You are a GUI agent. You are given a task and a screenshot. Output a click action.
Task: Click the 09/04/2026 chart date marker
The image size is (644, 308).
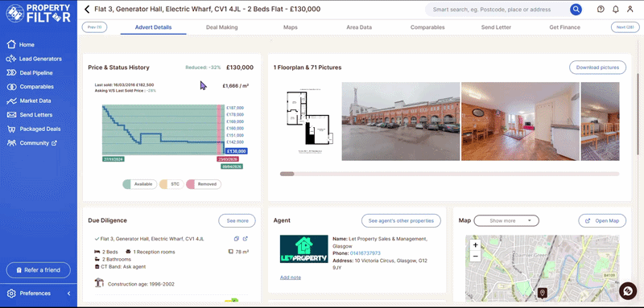(x=232, y=166)
